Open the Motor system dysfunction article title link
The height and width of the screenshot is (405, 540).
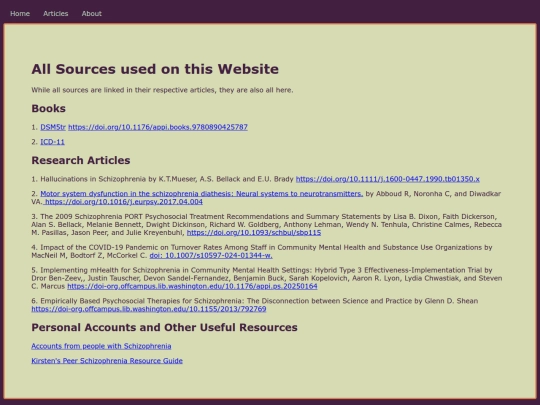[x=201, y=194]
